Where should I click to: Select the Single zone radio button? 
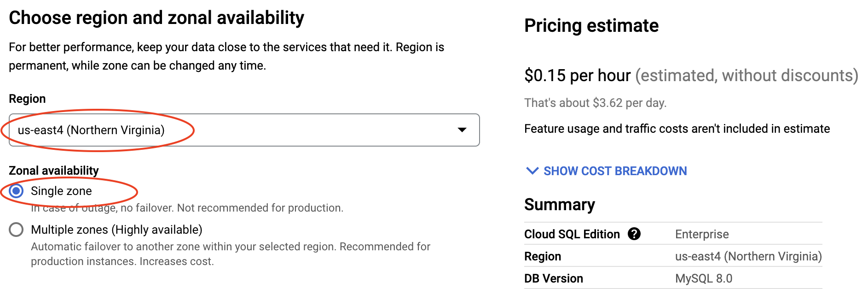coord(16,191)
